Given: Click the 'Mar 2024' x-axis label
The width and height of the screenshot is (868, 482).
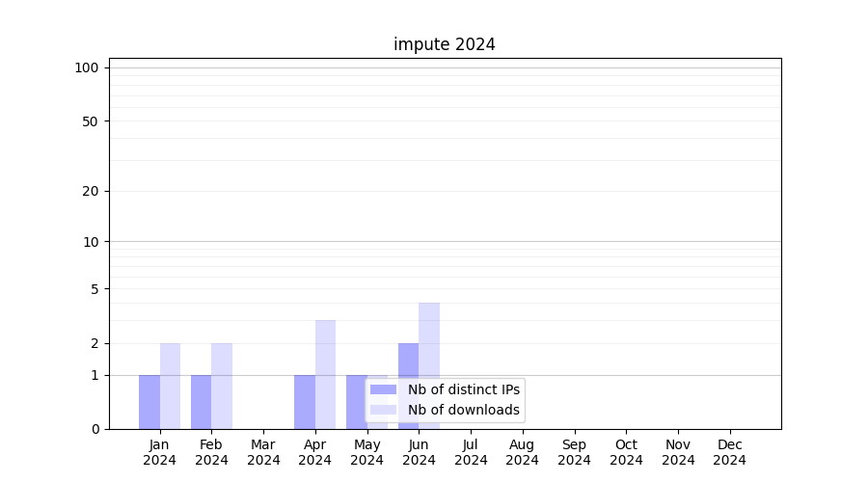Looking at the screenshot, I should (x=263, y=452).
